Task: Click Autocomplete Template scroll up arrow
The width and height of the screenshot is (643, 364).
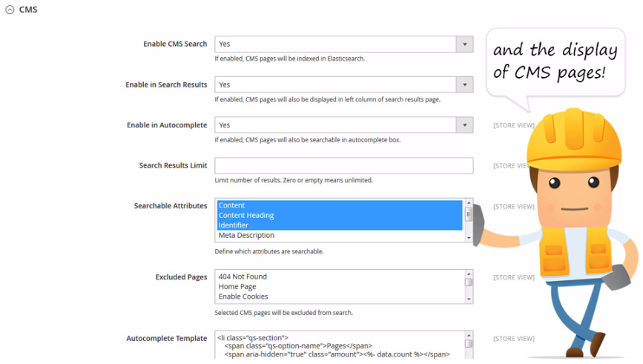Action: [x=469, y=335]
